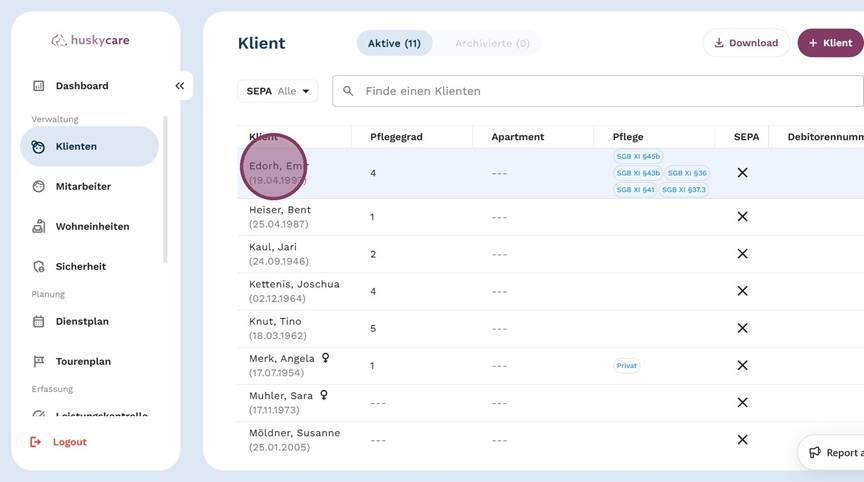Open Dashboard from the sidebar icon

click(x=39, y=86)
